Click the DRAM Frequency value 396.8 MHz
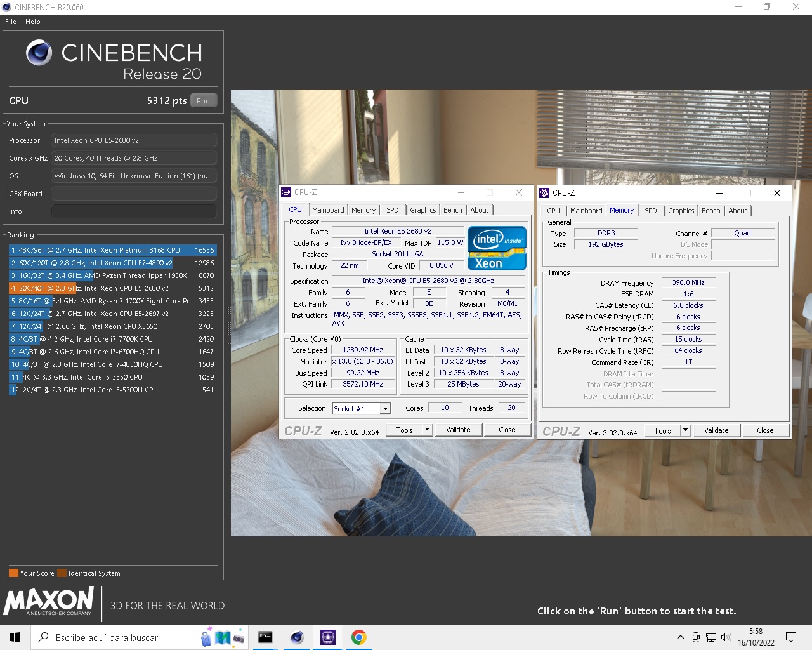Viewport: 812px width, 650px height. tap(688, 283)
